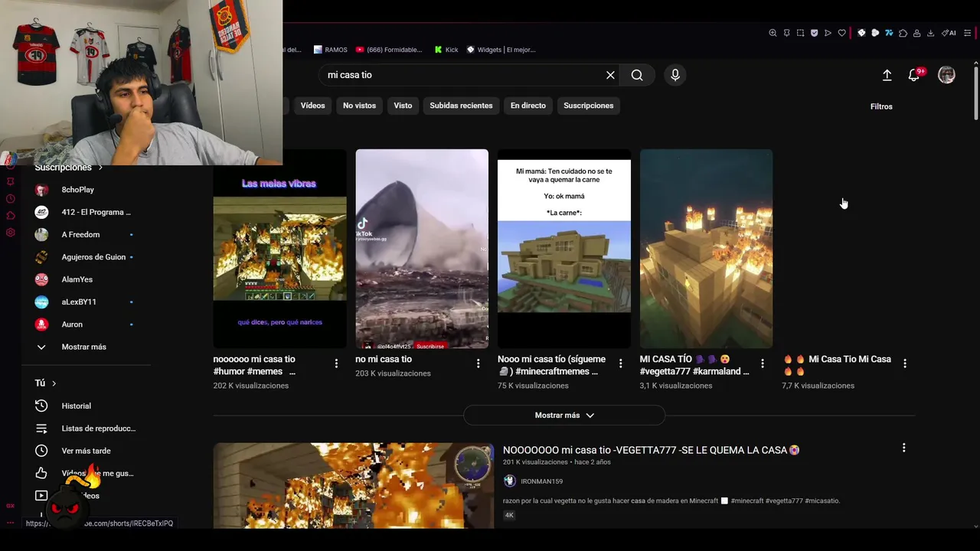Click the browser zoom/find magnifier icon
The width and height of the screenshot is (980, 551).
click(x=773, y=33)
